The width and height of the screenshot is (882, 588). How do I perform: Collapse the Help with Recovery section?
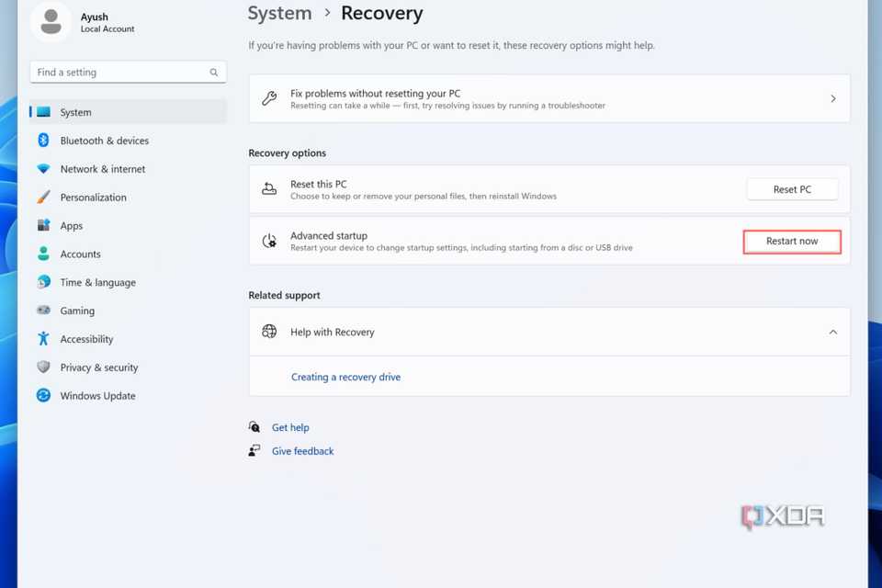[x=833, y=332]
